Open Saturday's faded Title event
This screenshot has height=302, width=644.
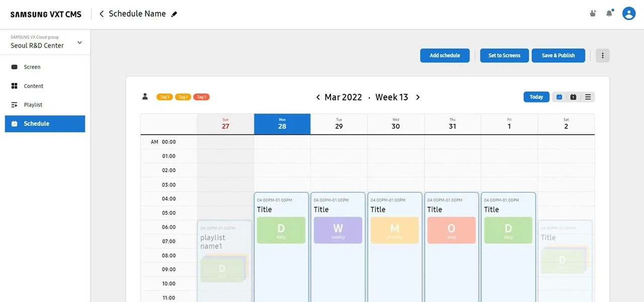click(x=565, y=261)
